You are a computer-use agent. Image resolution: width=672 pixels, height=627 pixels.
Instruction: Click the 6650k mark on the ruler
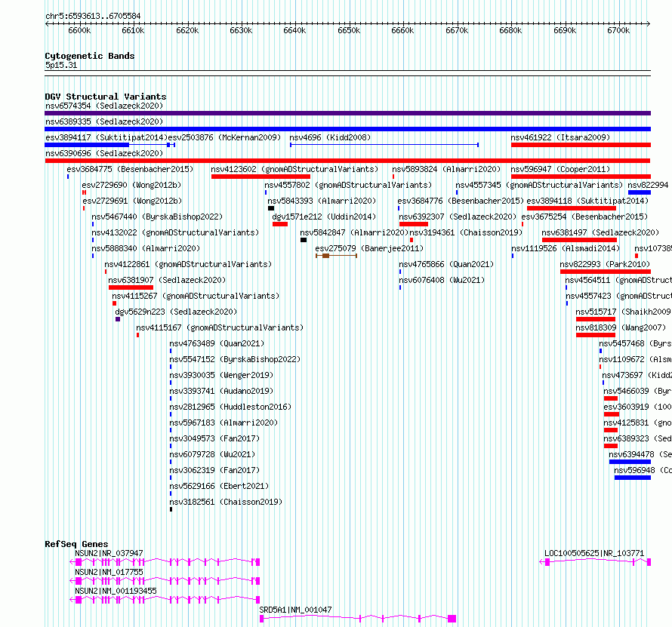click(349, 30)
